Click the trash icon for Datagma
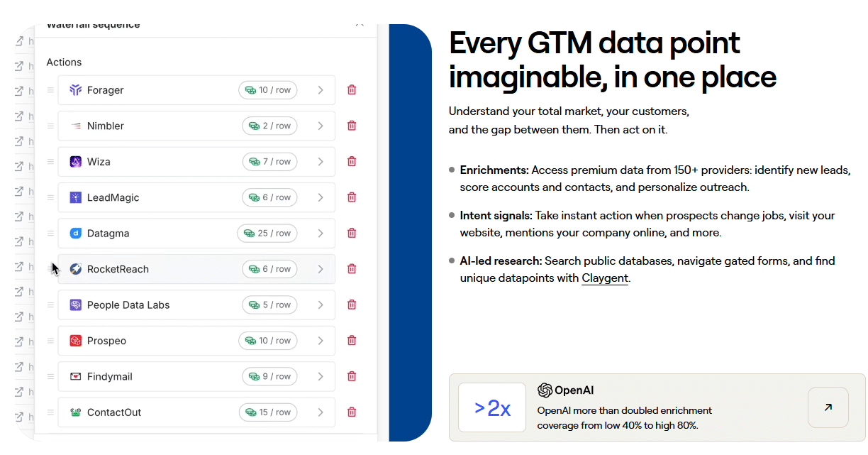 (x=352, y=233)
